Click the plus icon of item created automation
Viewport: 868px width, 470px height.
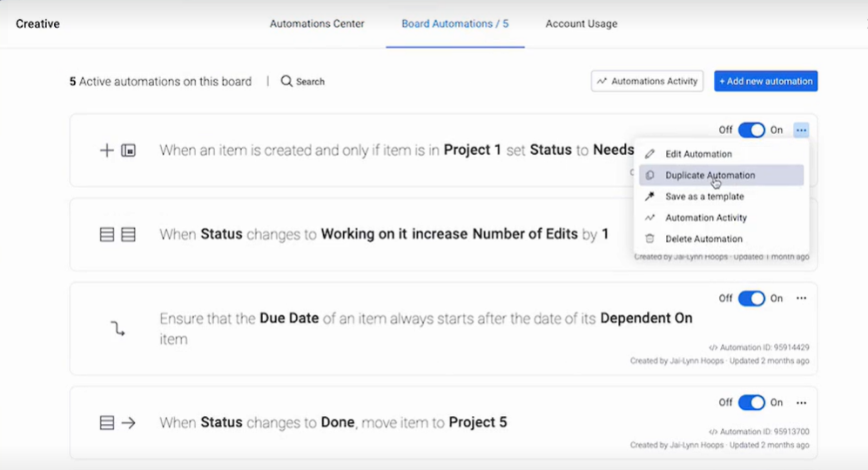tap(106, 150)
